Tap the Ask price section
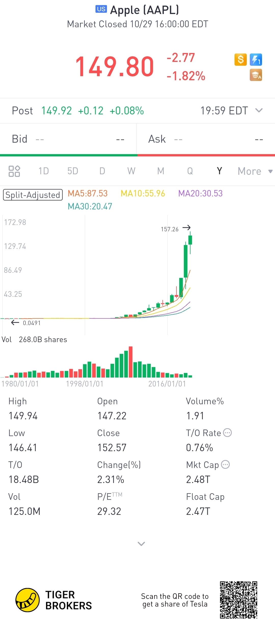This screenshot has width=275, height=644. pos(206,139)
